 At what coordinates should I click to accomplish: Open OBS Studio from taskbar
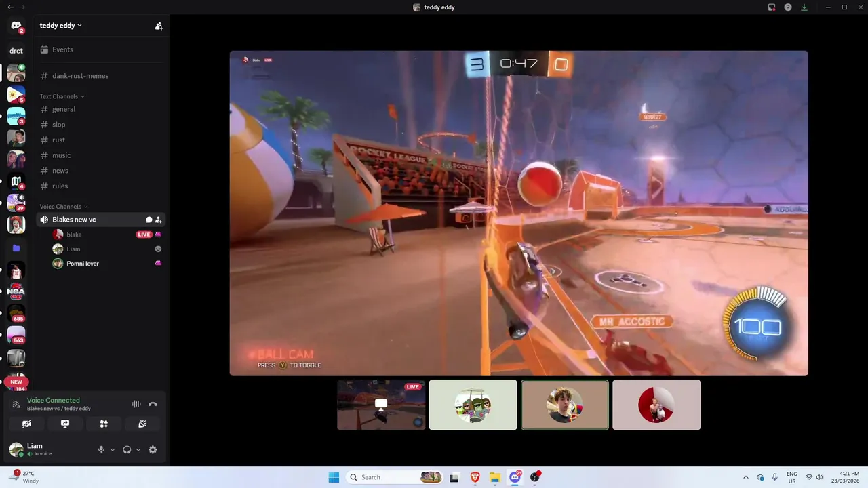(x=535, y=477)
